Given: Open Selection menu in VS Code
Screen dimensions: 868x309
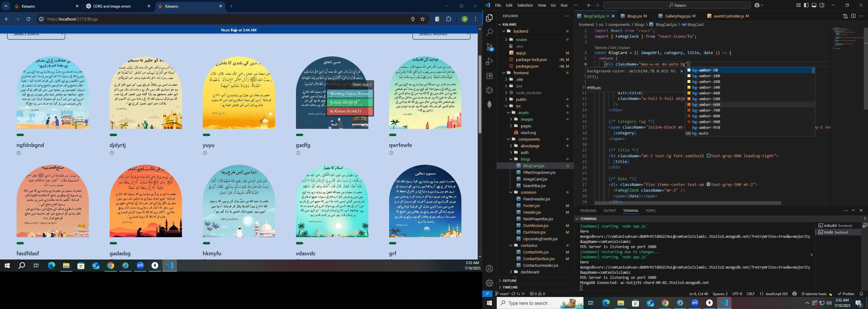Looking at the screenshot, I should (x=525, y=5).
